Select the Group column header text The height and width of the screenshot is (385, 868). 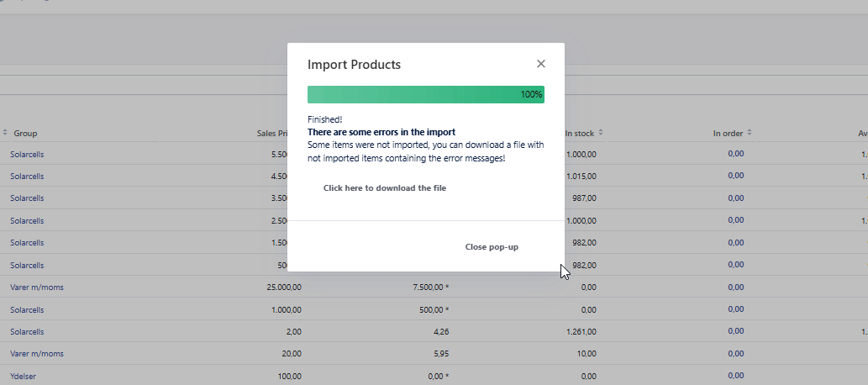pos(25,134)
